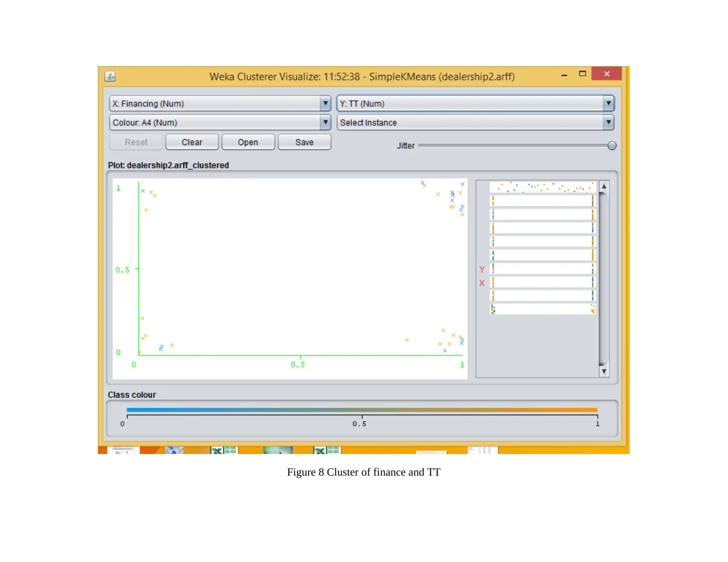Click the attribute panel scroll up arrow
The image size is (728, 562).
pos(604,186)
